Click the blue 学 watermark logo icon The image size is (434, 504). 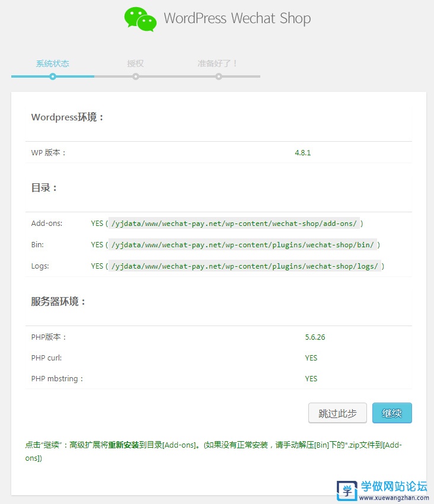(x=347, y=490)
